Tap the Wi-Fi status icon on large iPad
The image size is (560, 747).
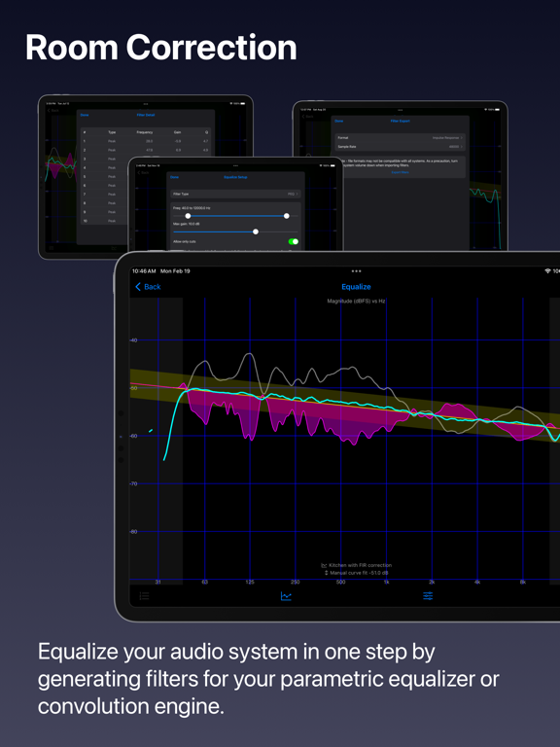547,271
